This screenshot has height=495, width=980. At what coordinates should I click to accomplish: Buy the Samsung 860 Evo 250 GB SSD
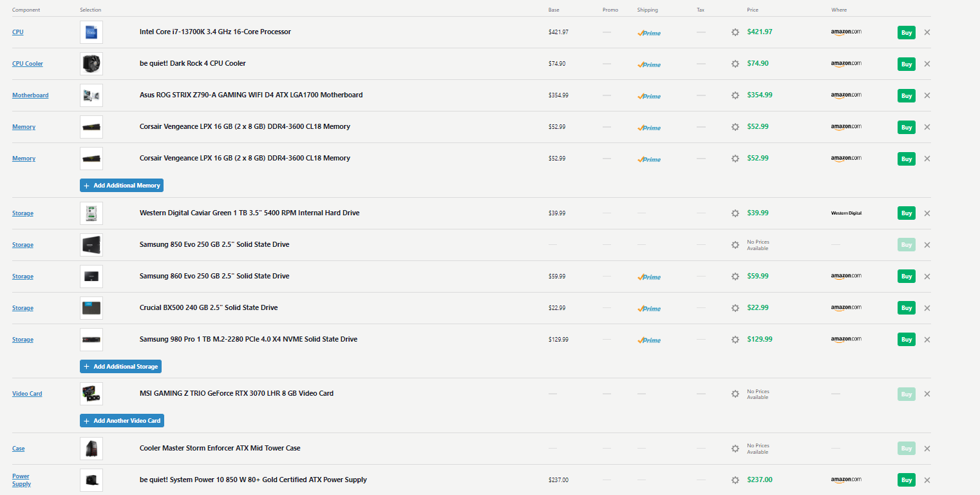click(x=907, y=277)
